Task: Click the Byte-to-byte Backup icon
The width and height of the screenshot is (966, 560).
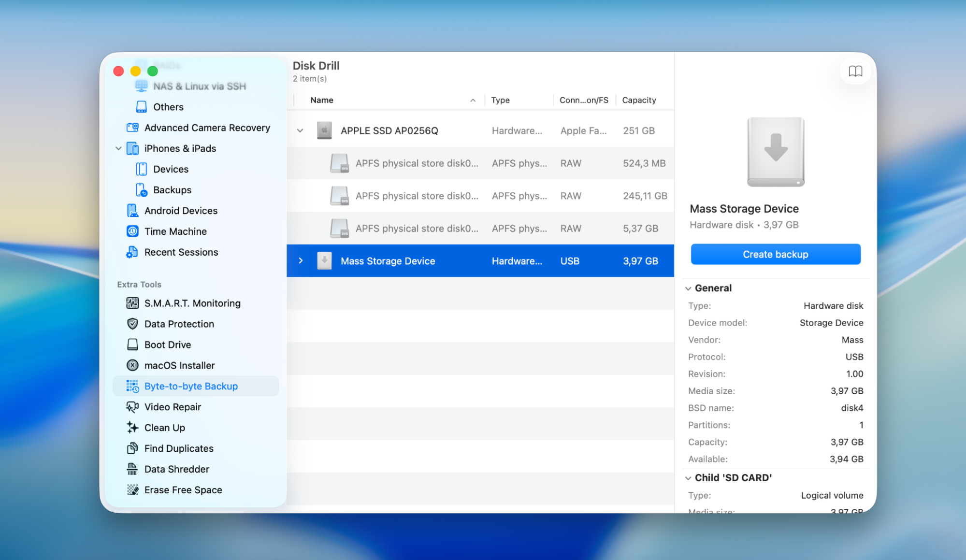Action: pyautogui.click(x=132, y=386)
